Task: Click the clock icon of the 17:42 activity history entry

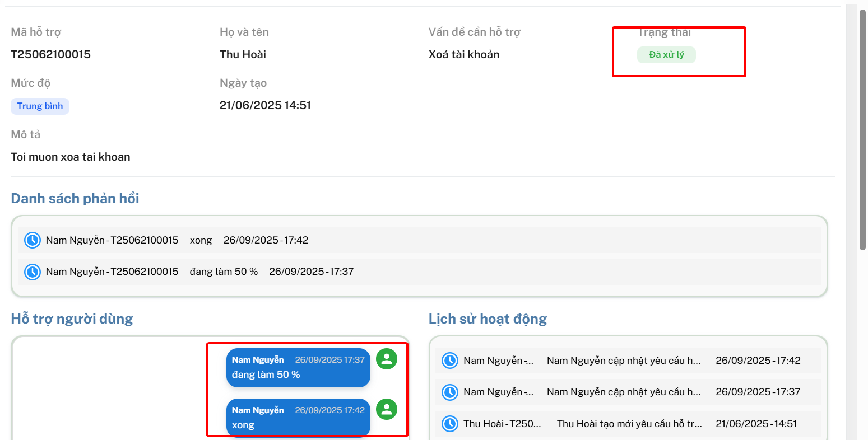Action: click(x=450, y=361)
